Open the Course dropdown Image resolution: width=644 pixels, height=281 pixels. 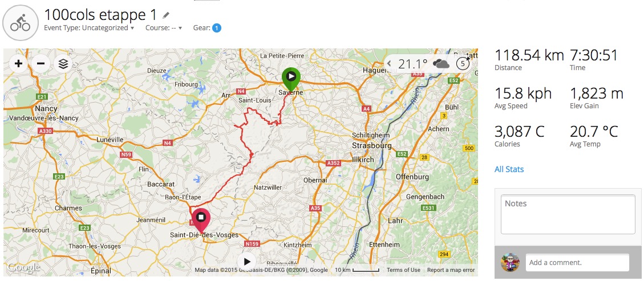[164, 28]
